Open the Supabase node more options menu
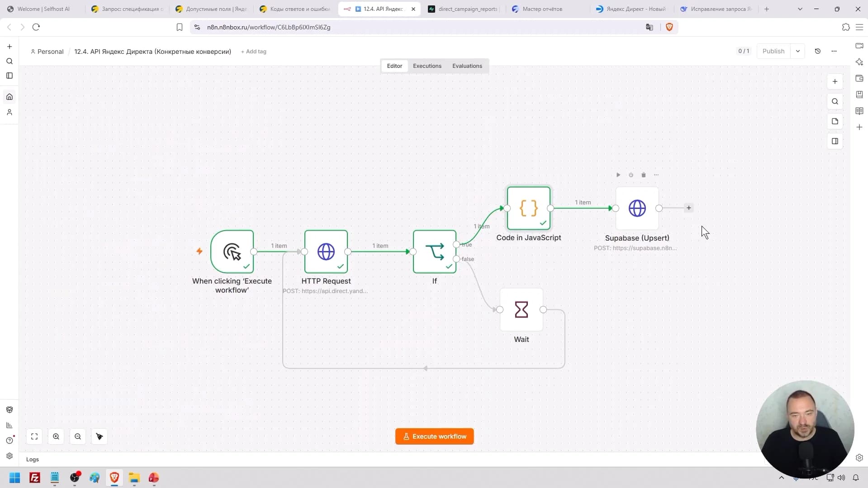This screenshot has height=488, width=868. pyautogui.click(x=656, y=175)
